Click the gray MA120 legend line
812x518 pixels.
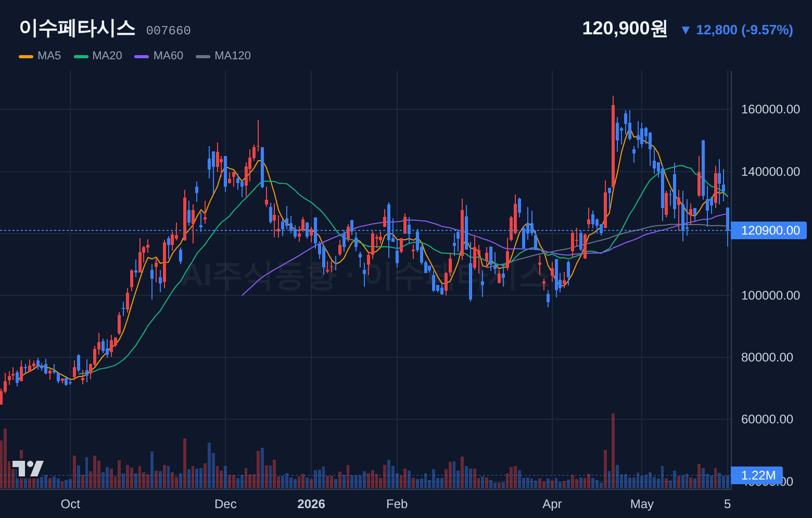[x=203, y=56]
